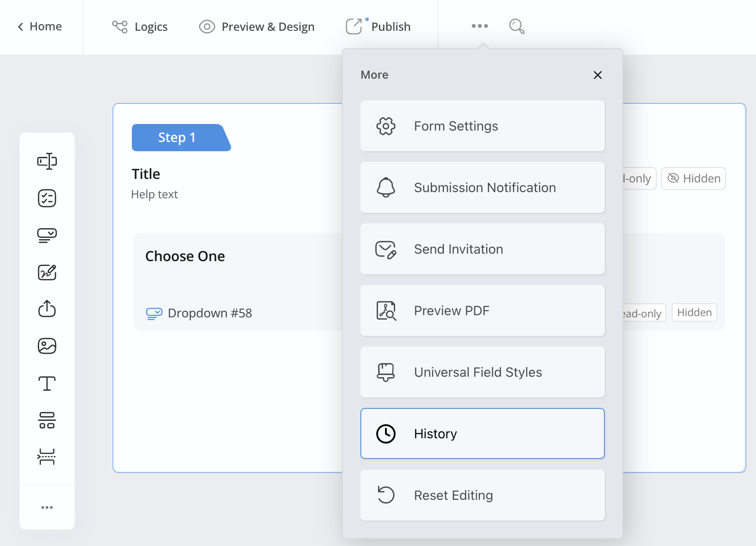This screenshot has height=546, width=756.
Task: Close the More panel
Action: (x=597, y=75)
